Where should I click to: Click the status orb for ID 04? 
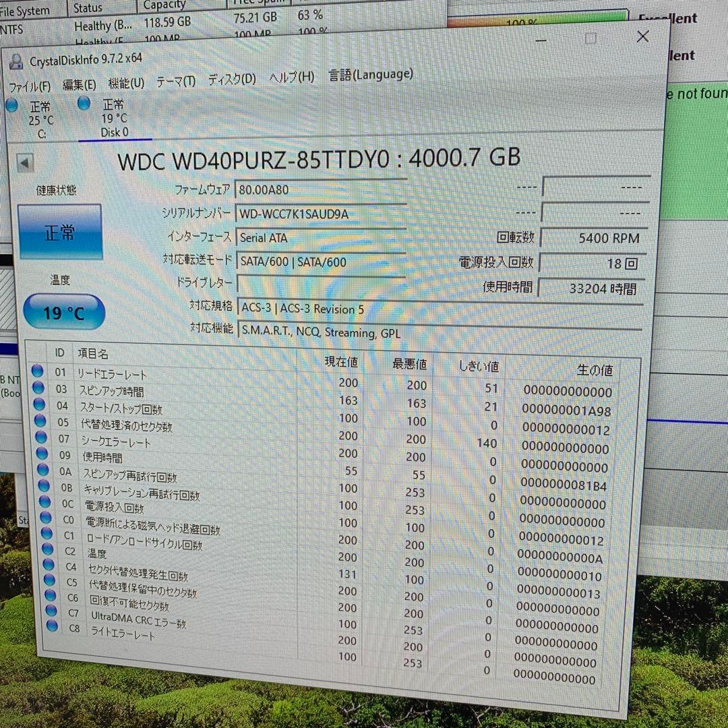tap(40, 404)
